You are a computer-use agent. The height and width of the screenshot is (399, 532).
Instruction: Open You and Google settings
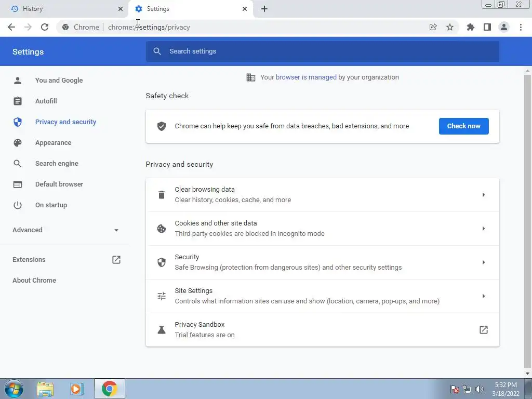coord(59,81)
